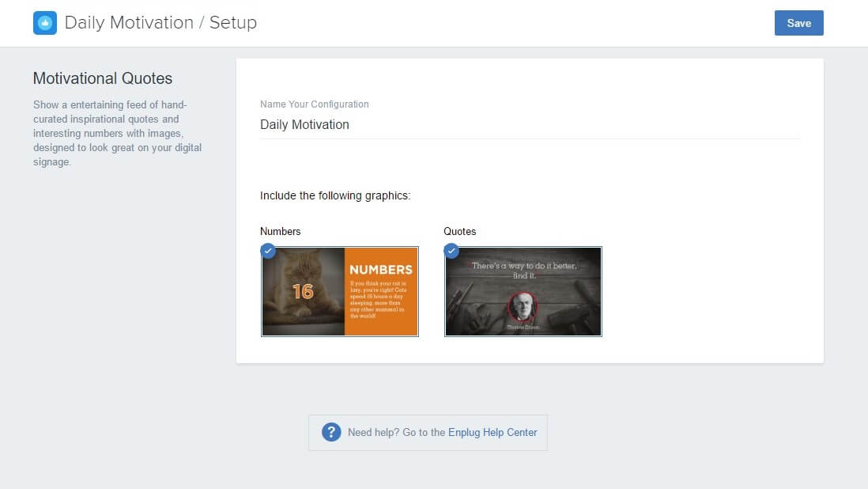The width and height of the screenshot is (868, 489).
Task: Open the Enplug Help Center link
Action: pyautogui.click(x=492, y=433)
